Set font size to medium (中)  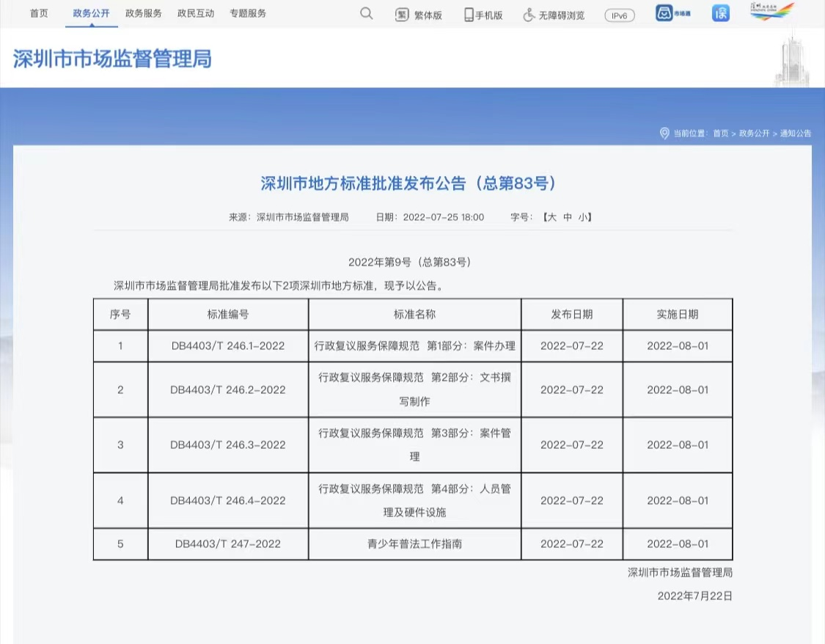click(567, 217)
